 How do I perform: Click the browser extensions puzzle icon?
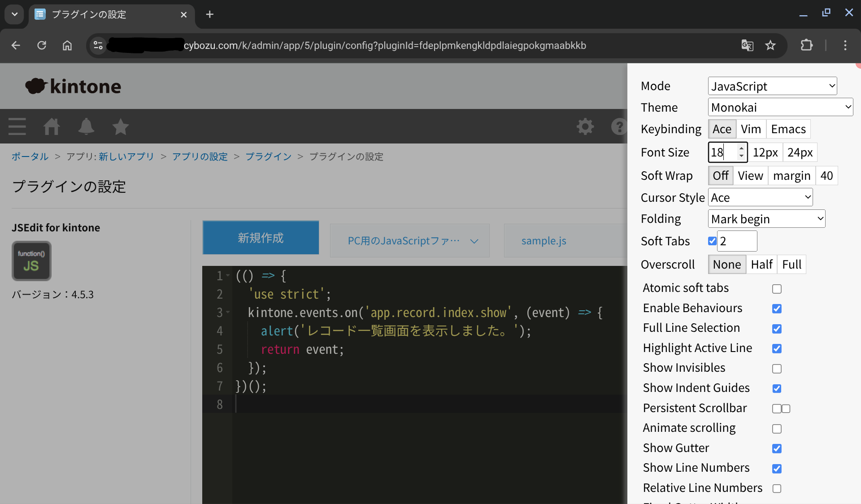click(x=806, y=45)
